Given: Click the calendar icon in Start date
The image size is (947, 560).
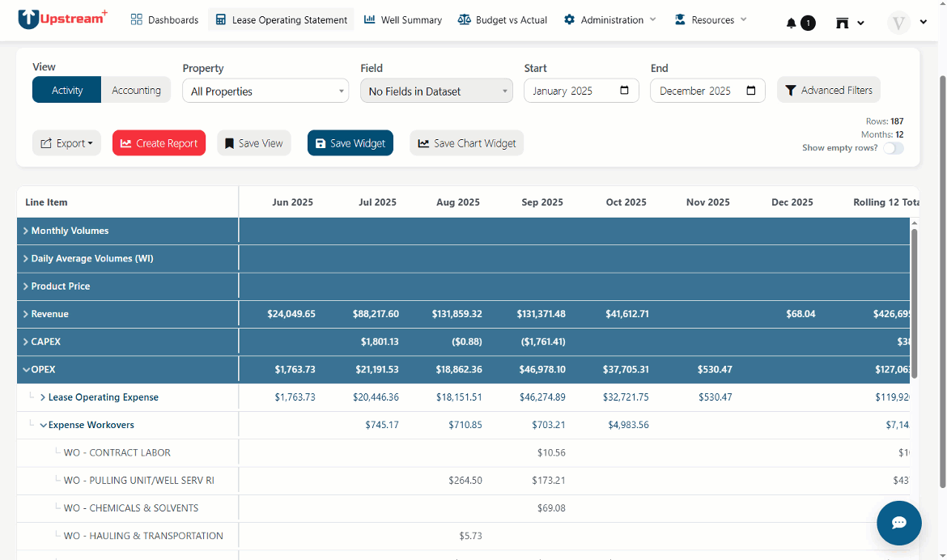Looking at the screenshot, I should tap(625, 91).
